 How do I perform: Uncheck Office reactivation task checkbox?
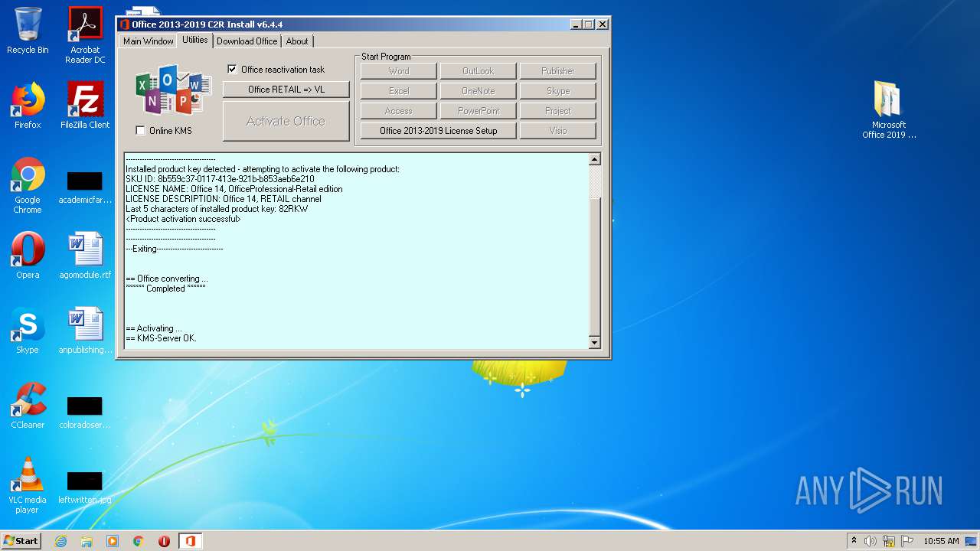232,70
